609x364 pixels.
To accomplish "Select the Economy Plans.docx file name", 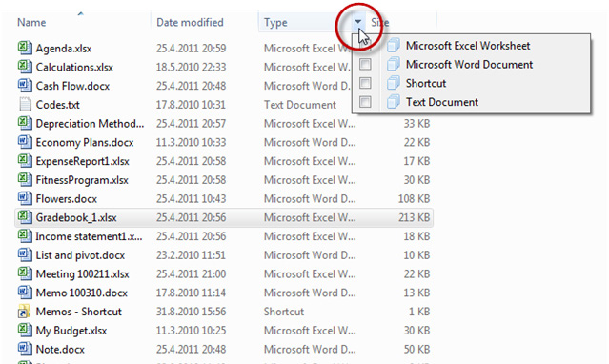I will [x=85, y=142].
